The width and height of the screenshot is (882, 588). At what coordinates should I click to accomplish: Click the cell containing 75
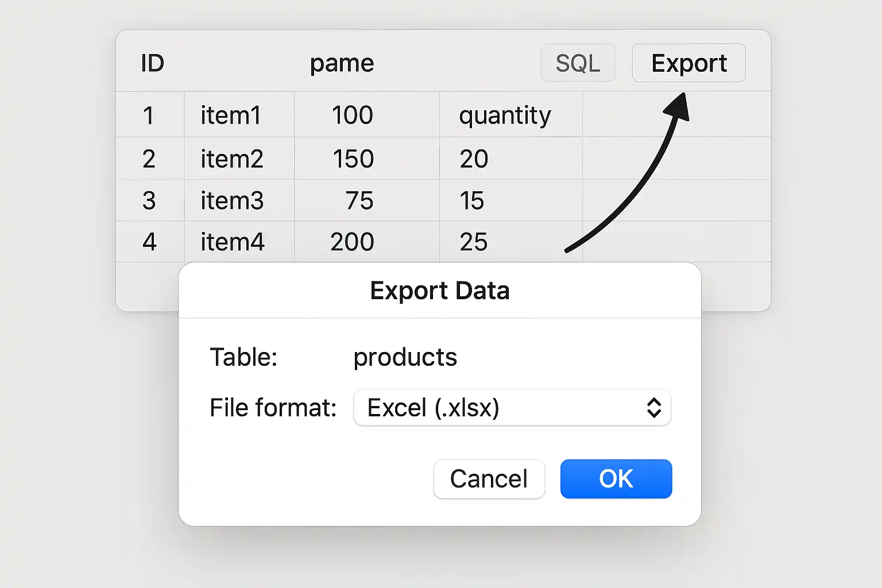point(367,200)
